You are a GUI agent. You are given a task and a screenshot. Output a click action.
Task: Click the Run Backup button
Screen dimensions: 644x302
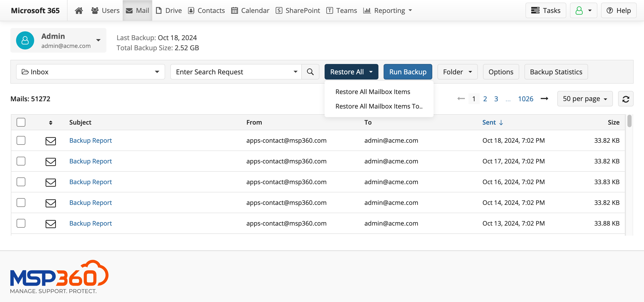408,71
